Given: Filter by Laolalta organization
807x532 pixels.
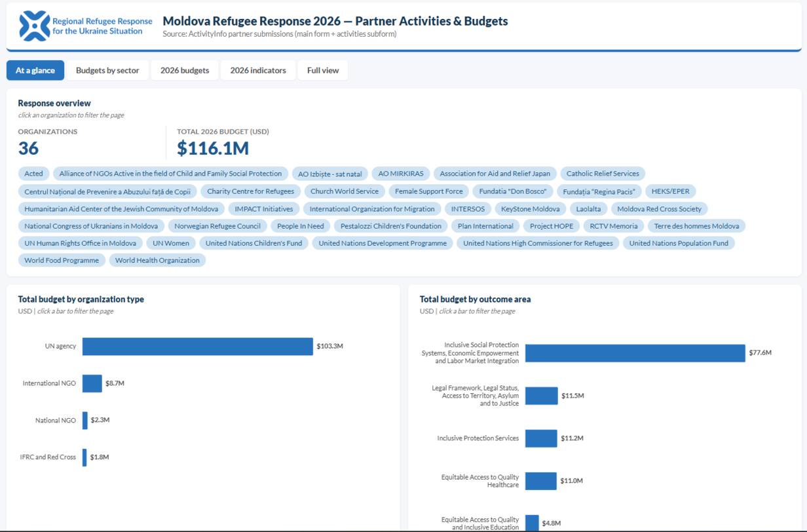Looking at the screenshot, I should pos(588,209).
